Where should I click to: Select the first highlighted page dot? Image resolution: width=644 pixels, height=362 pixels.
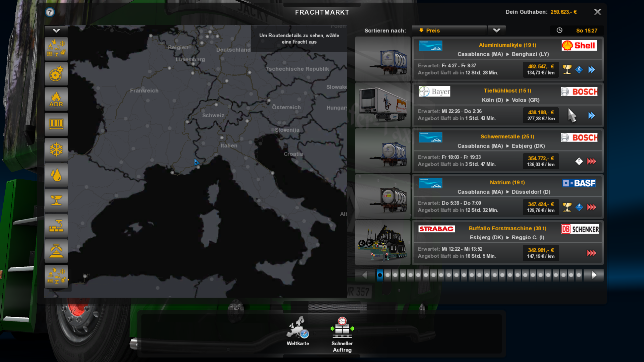tap(380, 275)
